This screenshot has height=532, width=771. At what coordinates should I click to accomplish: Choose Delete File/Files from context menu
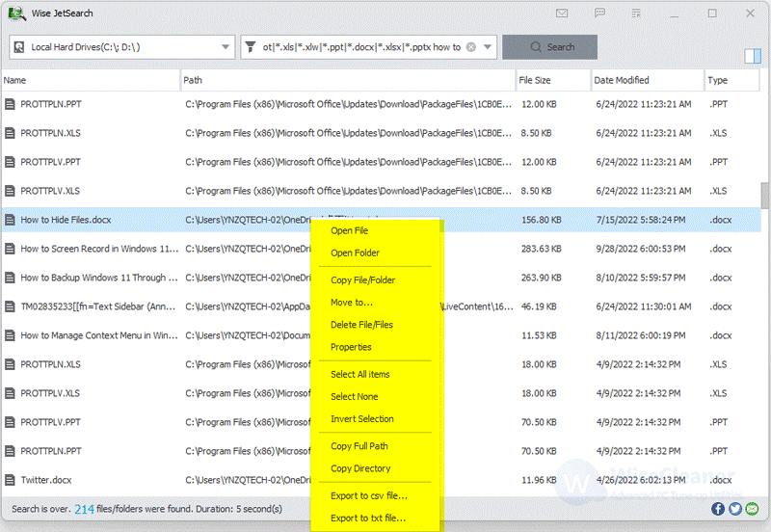pos(362,325)
